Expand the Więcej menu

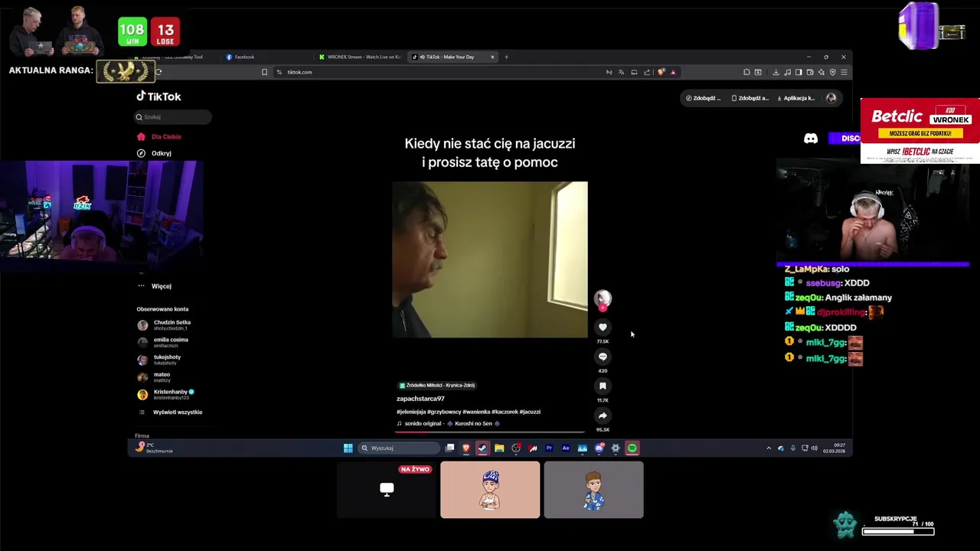point(154,286)
